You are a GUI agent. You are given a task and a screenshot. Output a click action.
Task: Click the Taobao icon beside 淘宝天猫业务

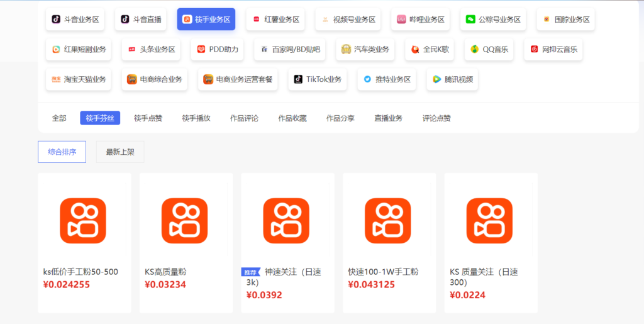point(56,80)
